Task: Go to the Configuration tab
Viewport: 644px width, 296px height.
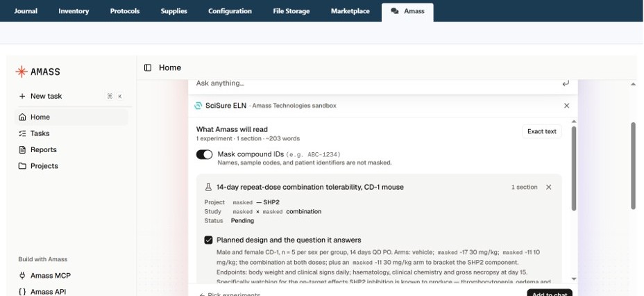Action: coord(230,11)
